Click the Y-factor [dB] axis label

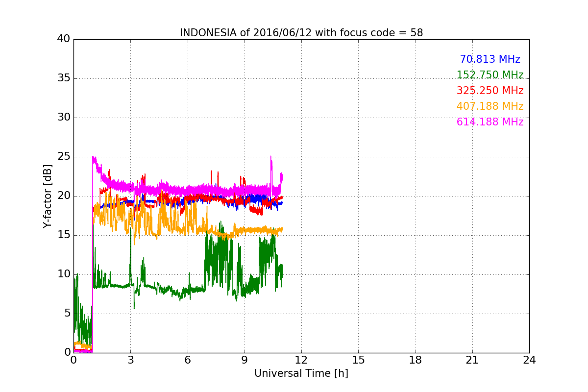click(x=48, y=196)
